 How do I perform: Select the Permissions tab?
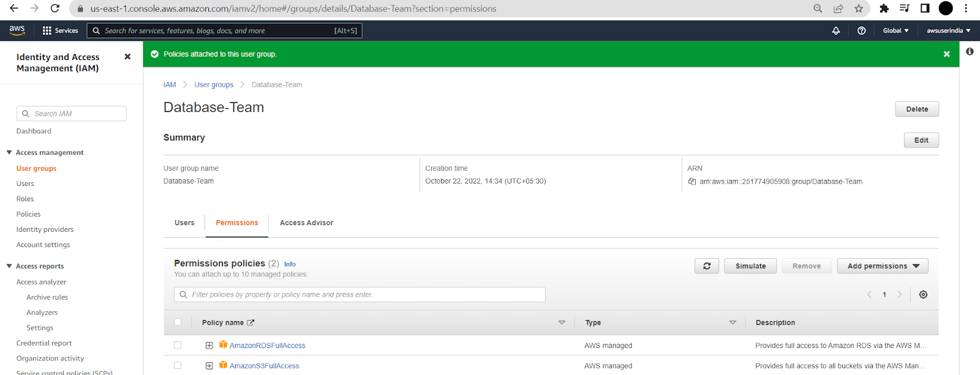pyautogui.click(x=237, y=223)
